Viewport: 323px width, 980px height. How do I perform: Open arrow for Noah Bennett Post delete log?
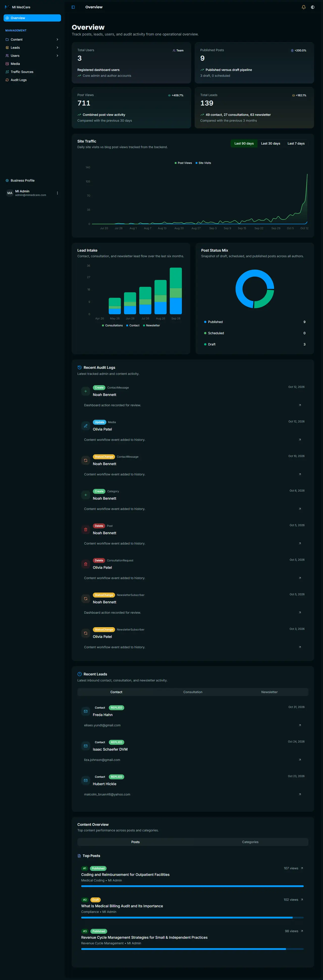pyautogui.click(x=300, y=544)
